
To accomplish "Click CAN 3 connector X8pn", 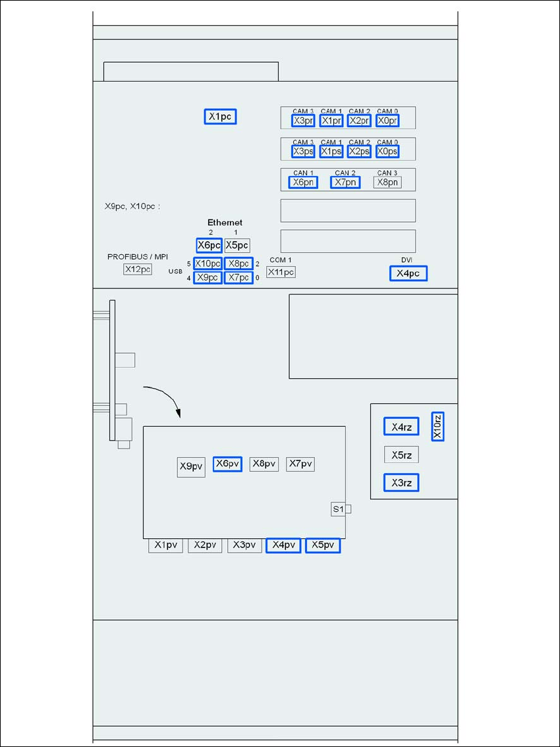I will click(x=387, y=182).
